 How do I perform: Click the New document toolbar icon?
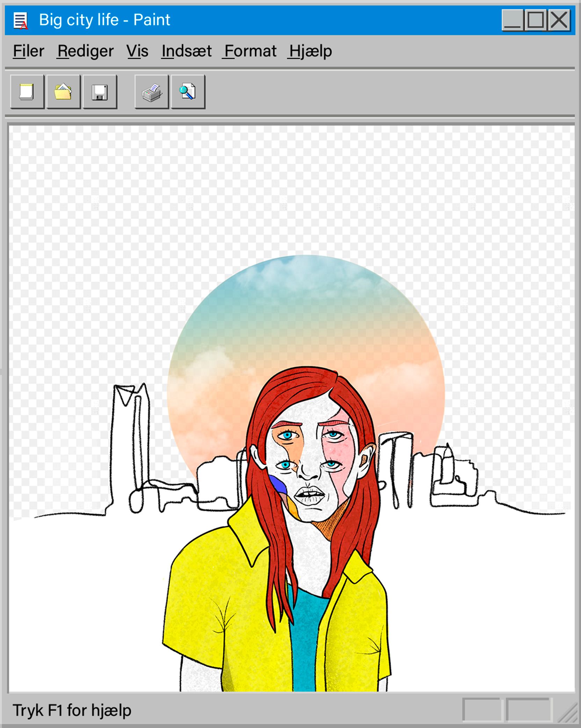coord(27,92)
